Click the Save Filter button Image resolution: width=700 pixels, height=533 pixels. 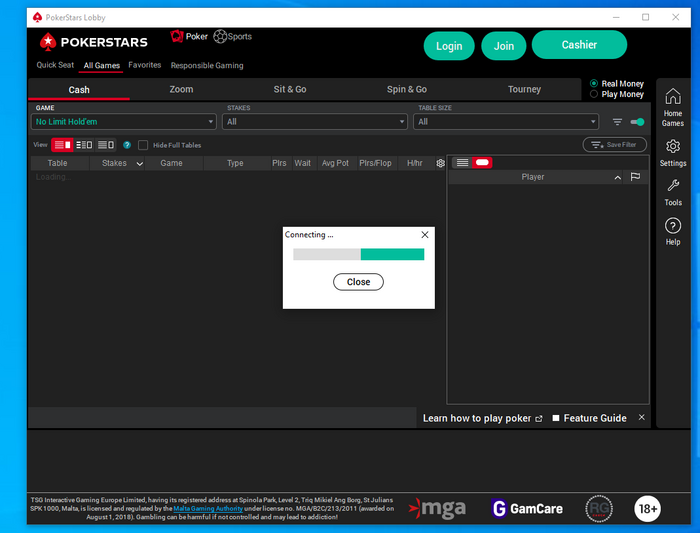point(614,145)
